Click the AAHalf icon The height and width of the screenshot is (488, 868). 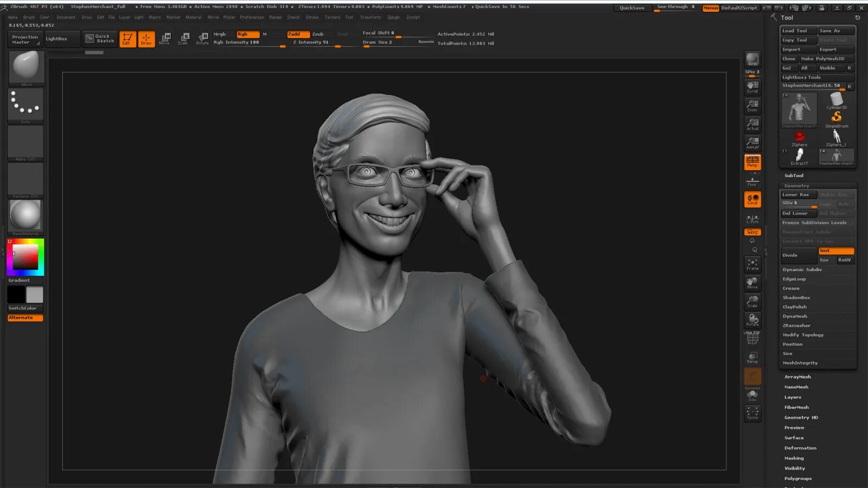click(x=752, y=143)
